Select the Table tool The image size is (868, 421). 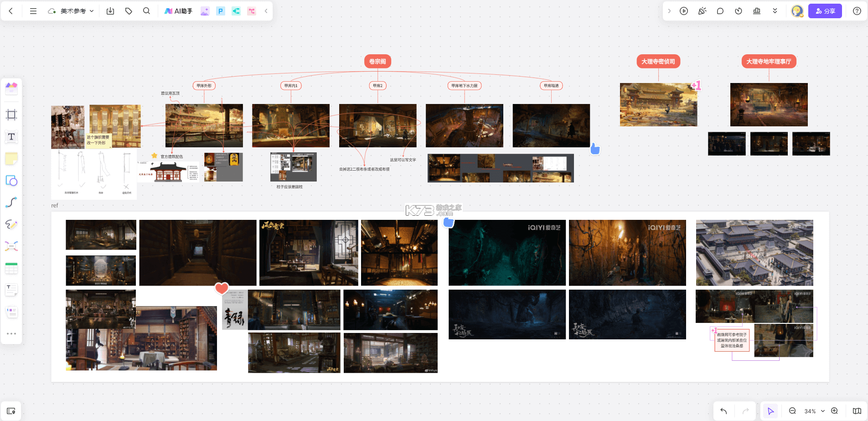click(11, 268)
